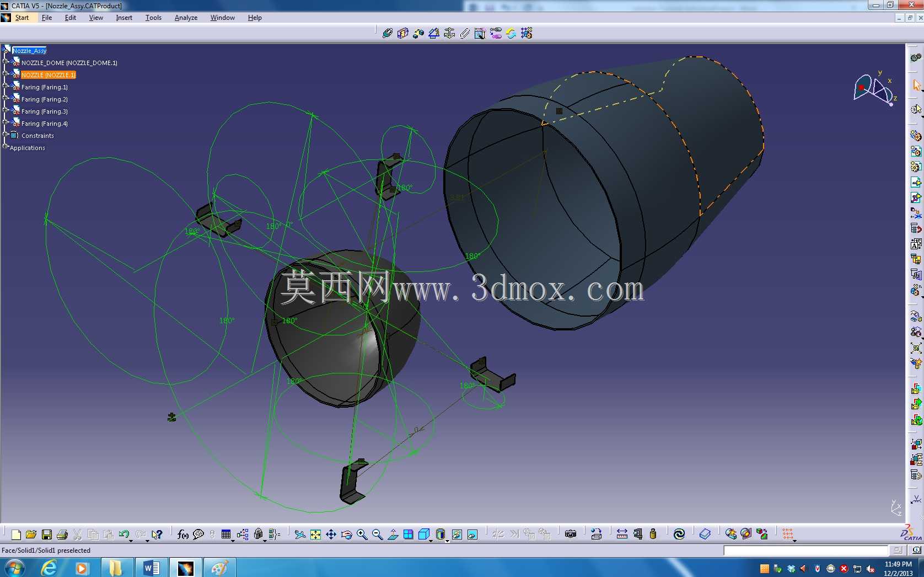Expand the Faring.3 tree node

pyautogui.click(x=6, y=110)
